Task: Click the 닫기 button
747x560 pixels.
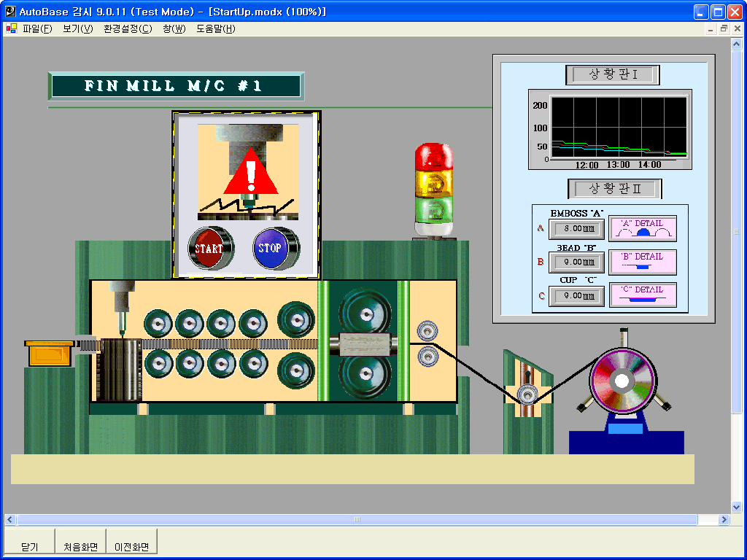Action: [x=29, y=546]
